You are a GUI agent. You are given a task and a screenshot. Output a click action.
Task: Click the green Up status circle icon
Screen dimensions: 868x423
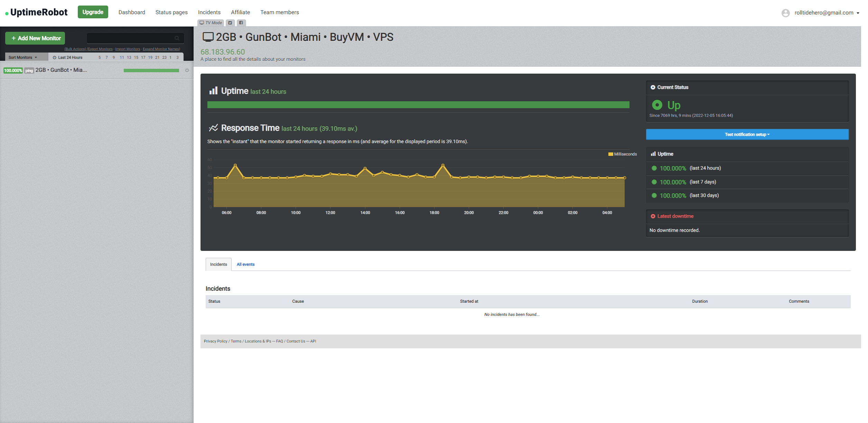657,105
